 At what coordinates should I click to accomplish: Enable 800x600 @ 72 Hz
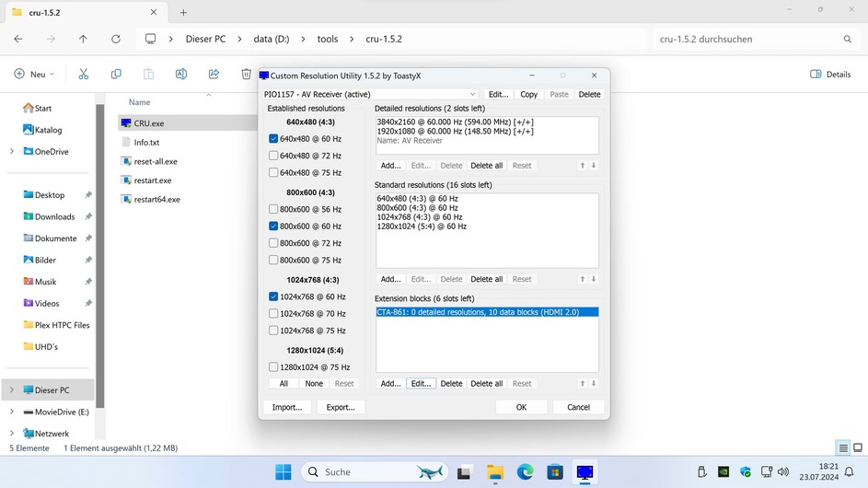[273, 242]
